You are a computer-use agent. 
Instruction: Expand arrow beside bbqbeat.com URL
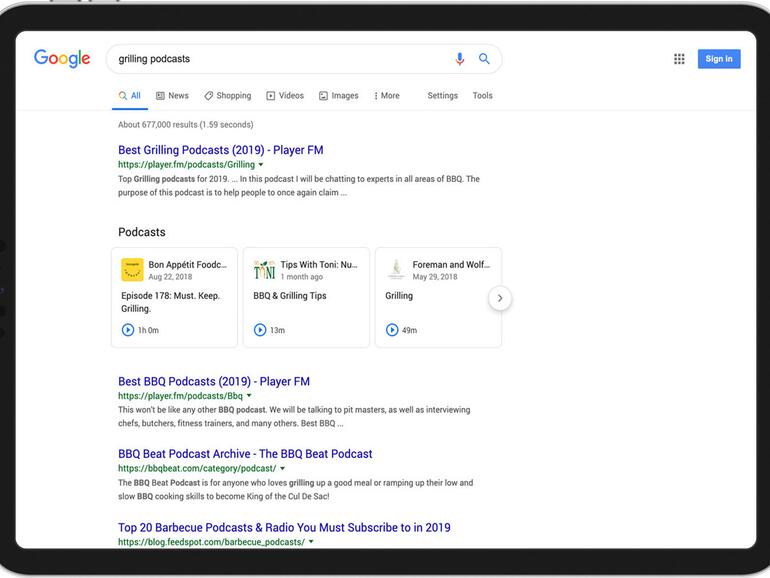click(x=282, y=468)
